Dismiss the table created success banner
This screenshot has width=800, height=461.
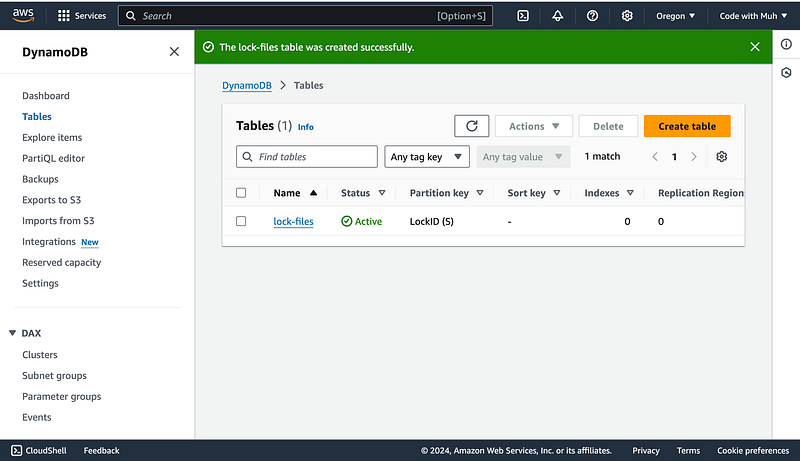tap(755, 47)
